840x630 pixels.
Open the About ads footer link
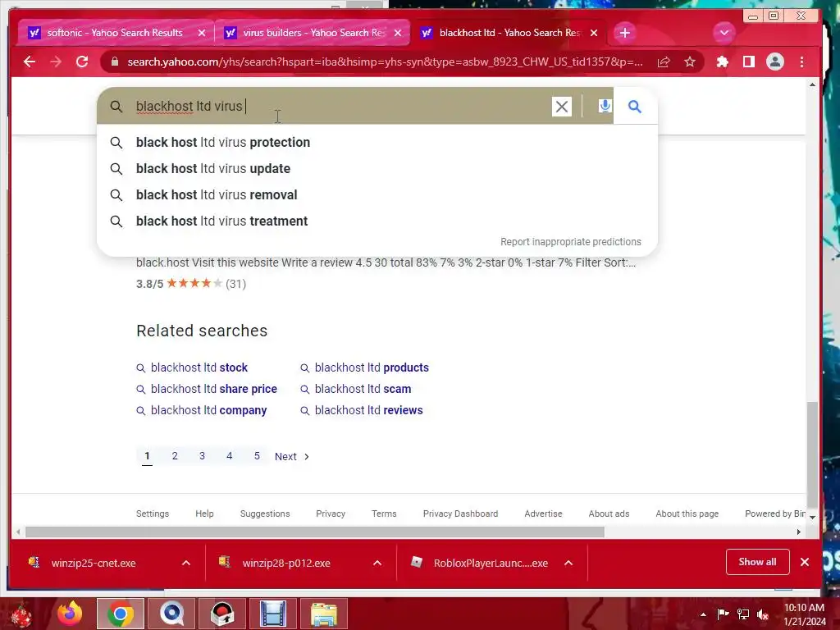(609, 514)
